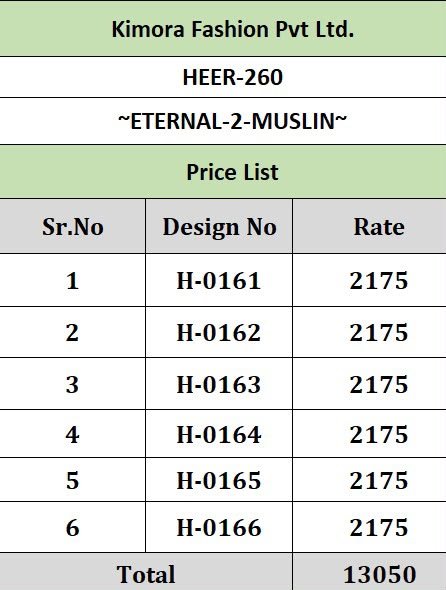446x590 pixels.
Task: Click design number H-0163
Action: [x=219, y=384]
